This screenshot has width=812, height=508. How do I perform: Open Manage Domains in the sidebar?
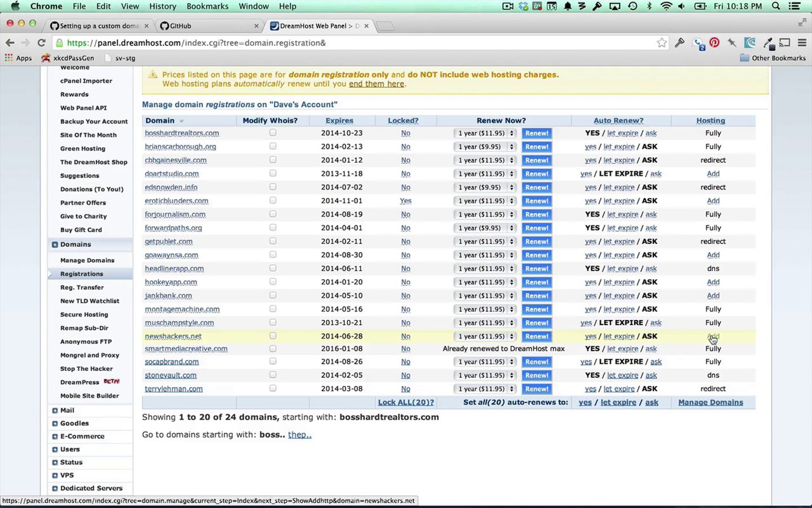(x=87, y=260)
